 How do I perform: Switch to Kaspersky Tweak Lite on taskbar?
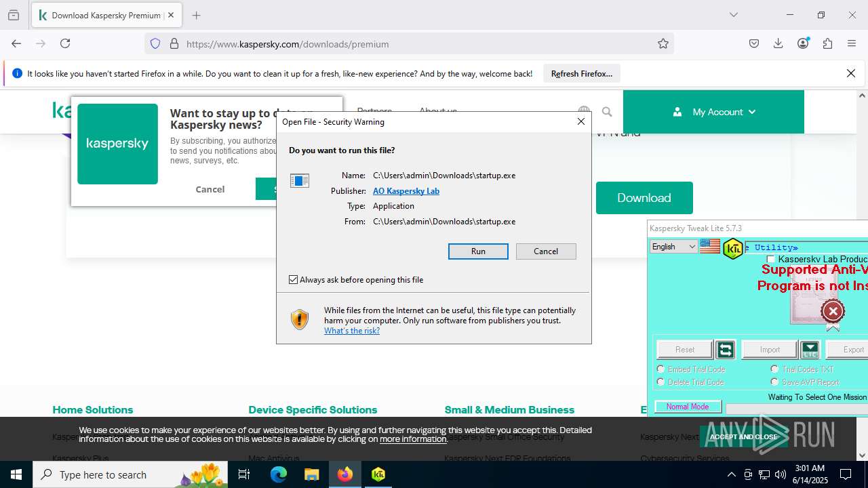(x=378, y=474)
